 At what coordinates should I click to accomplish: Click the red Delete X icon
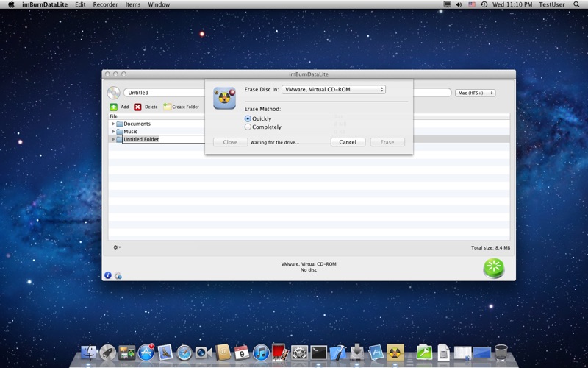pyautogui.click(x=137, y=107)
